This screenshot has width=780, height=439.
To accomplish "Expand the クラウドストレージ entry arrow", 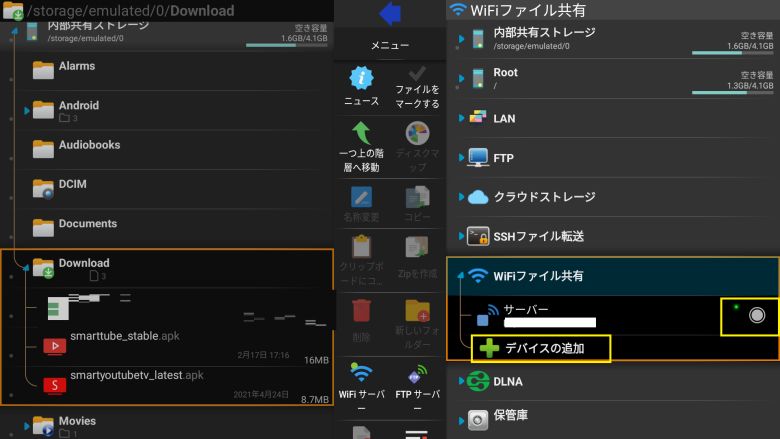I will (461, 197).
